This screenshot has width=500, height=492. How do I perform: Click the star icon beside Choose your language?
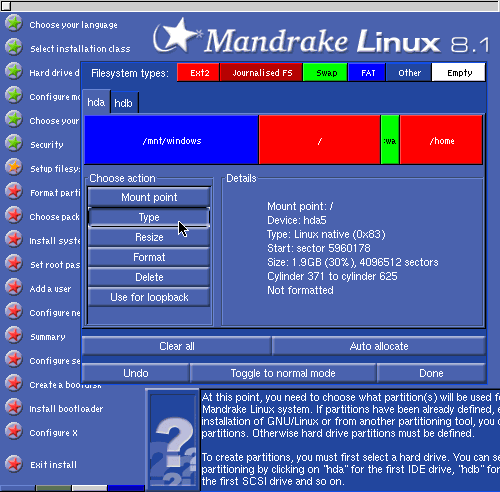pos(14,23)
